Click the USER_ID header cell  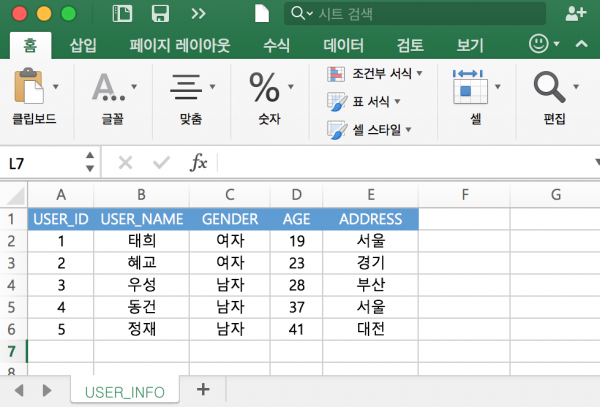coord(61,219)
